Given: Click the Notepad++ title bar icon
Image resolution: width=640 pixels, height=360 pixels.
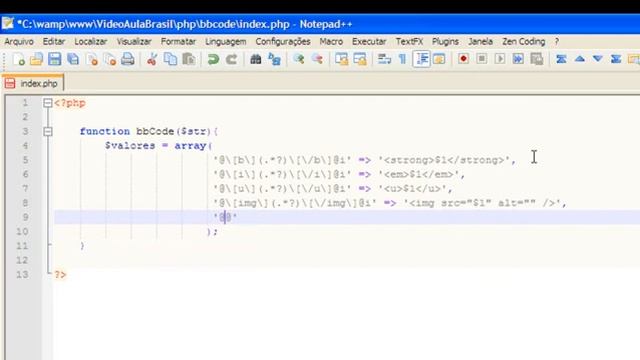Looking at the screenshot, I should pos(7,24).
